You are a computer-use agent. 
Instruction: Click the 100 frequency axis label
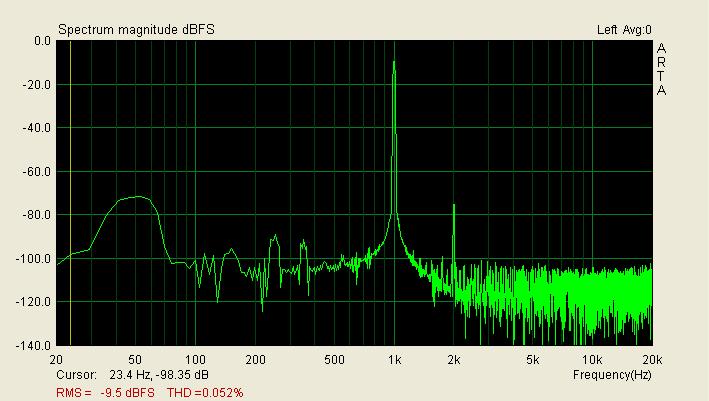(x=195, y=360)
